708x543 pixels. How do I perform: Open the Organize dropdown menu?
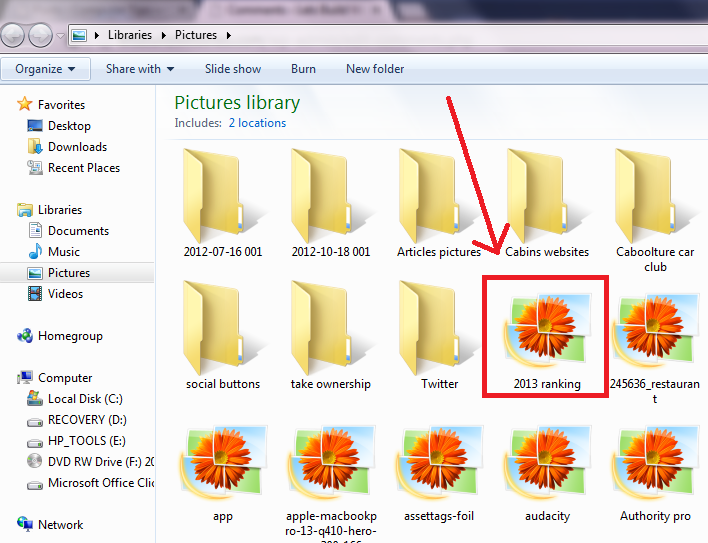point(45,69)
